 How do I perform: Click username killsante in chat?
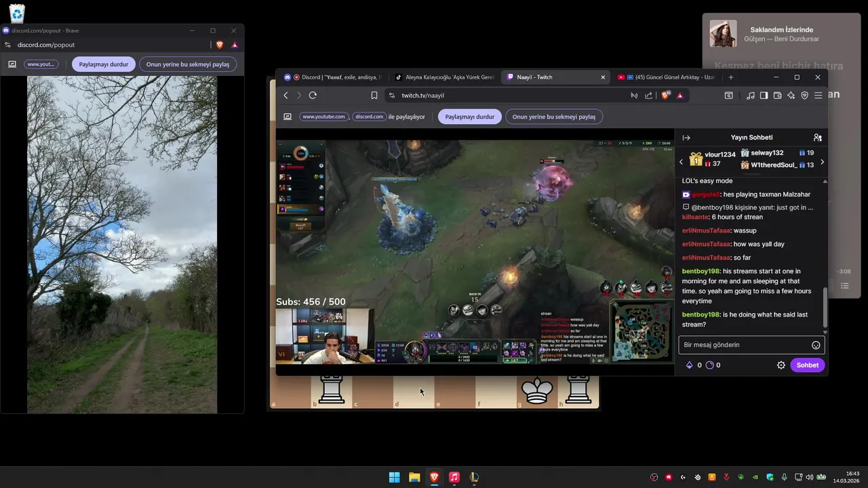coord(695,217)
